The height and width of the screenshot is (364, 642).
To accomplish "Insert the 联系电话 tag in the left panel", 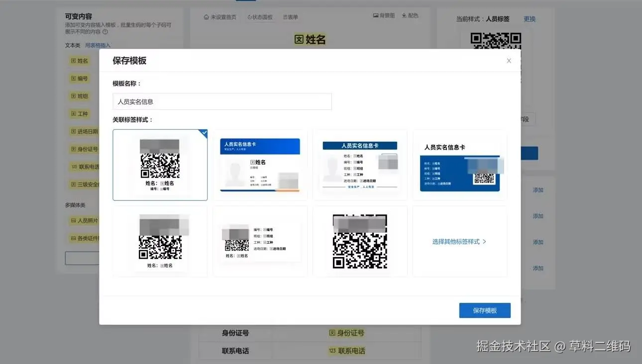I will click(84, 167).
